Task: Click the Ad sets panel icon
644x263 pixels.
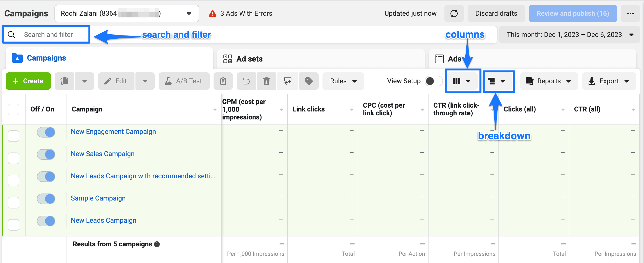Action: 228,58
